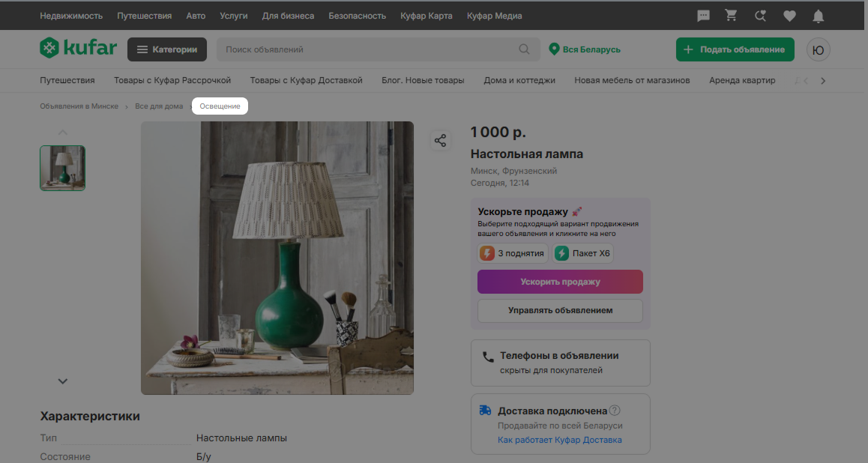Open saved searches icon

(x=761, y=16)
